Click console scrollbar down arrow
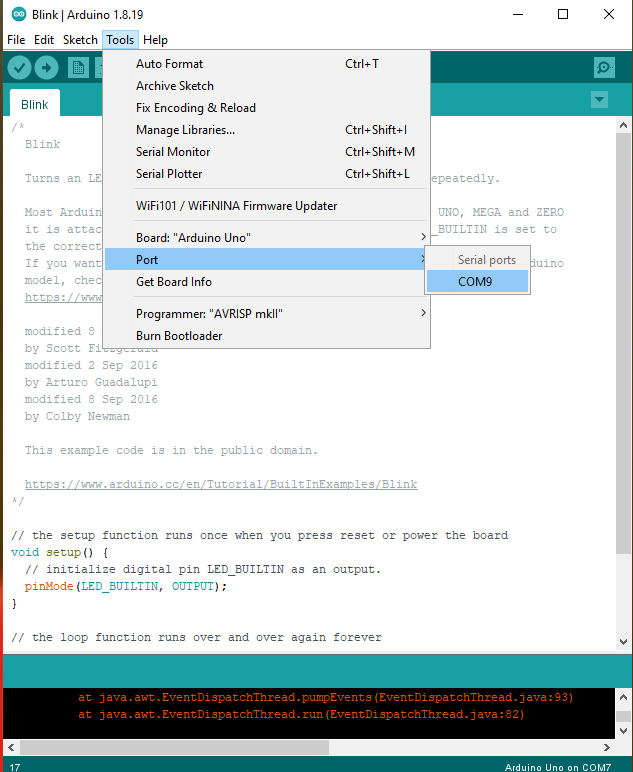The width and height of the screenshot is (633, 772). pos(623,731)
